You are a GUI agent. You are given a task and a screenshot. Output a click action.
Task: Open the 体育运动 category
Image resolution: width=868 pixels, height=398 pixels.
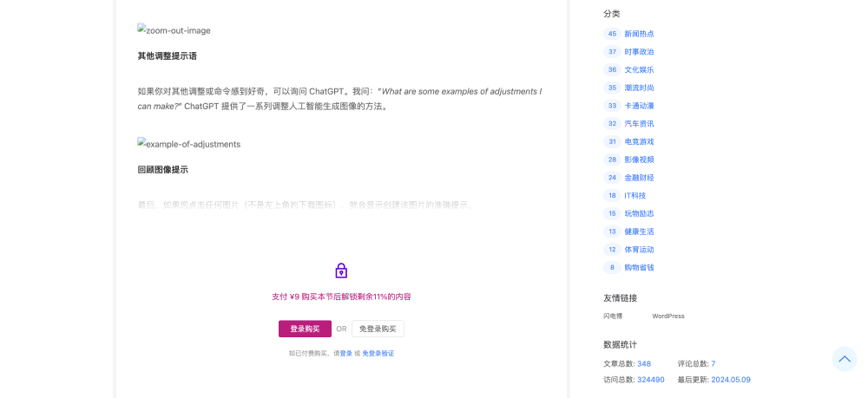click(x=640, y=250)
